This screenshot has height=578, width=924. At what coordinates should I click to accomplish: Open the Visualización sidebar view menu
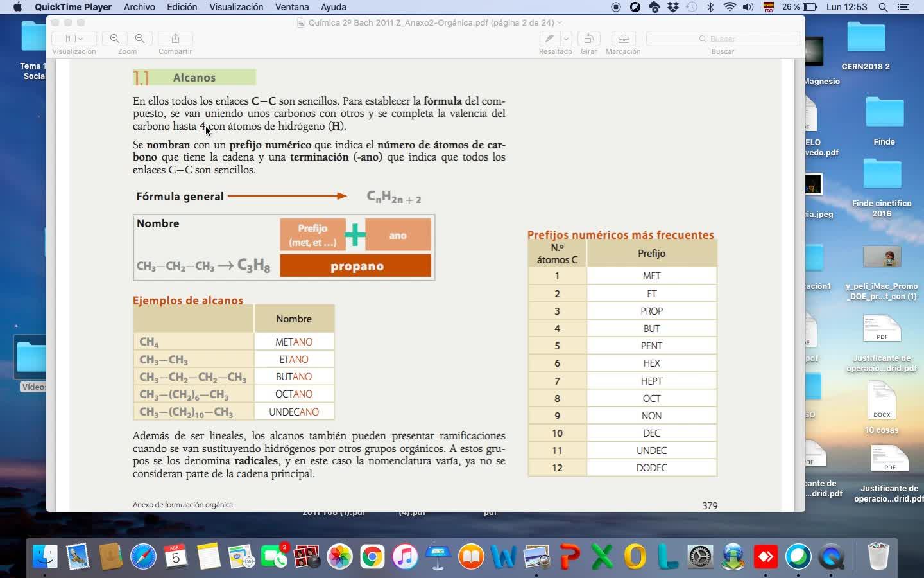click(74, 39)
